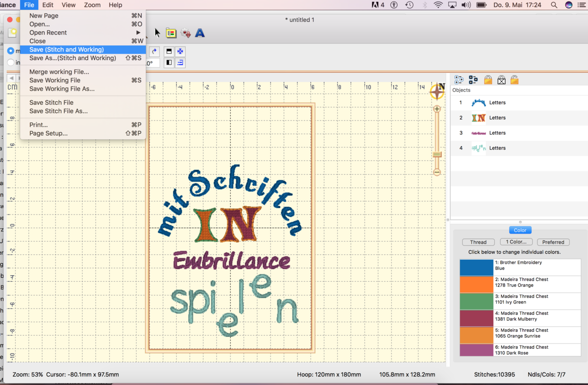Click the Thread button
Image resolution: width=588 pixels, height=385 pixels.
(478, 242)
